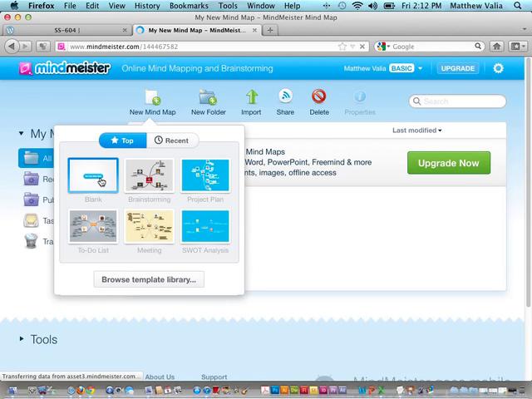532x399 pixels.
Task: Click the mind map Search field
Action: [457, 101]
